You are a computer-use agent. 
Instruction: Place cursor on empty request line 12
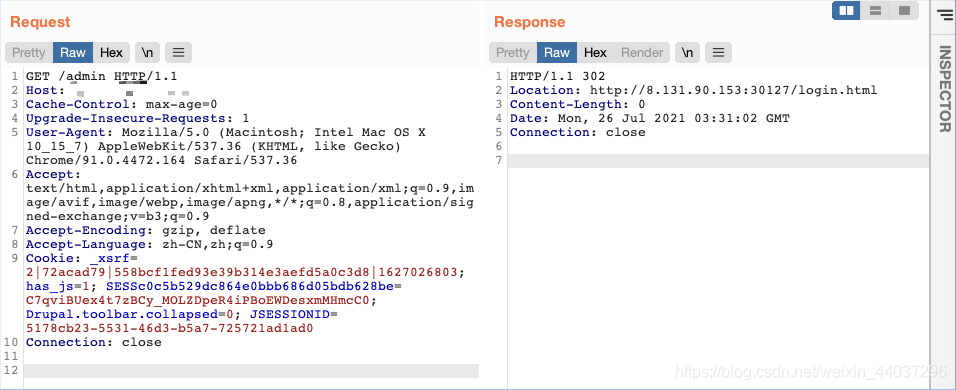[251, 370]
